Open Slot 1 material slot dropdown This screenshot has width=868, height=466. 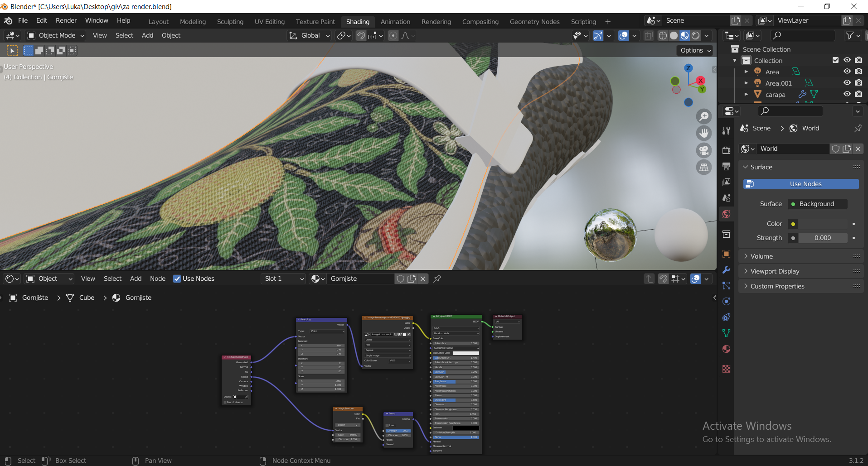[284, 279]
